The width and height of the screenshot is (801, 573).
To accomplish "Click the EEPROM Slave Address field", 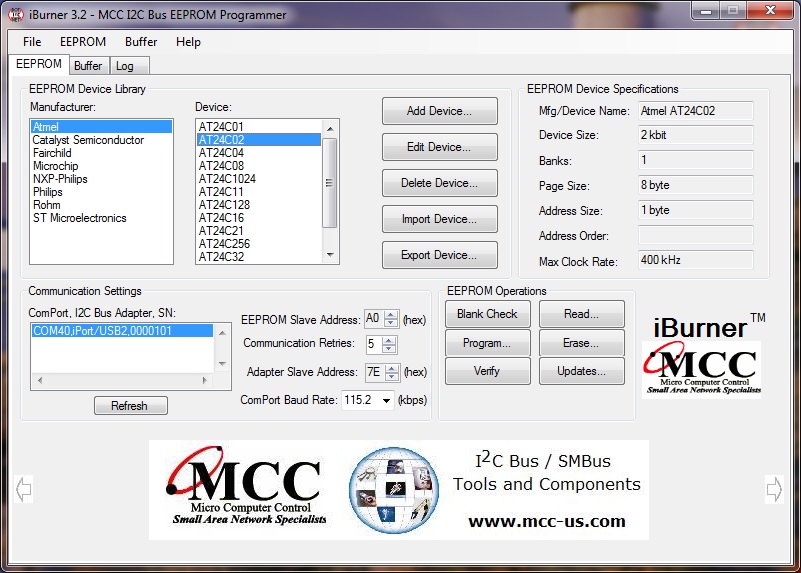I will coord(373,319).
